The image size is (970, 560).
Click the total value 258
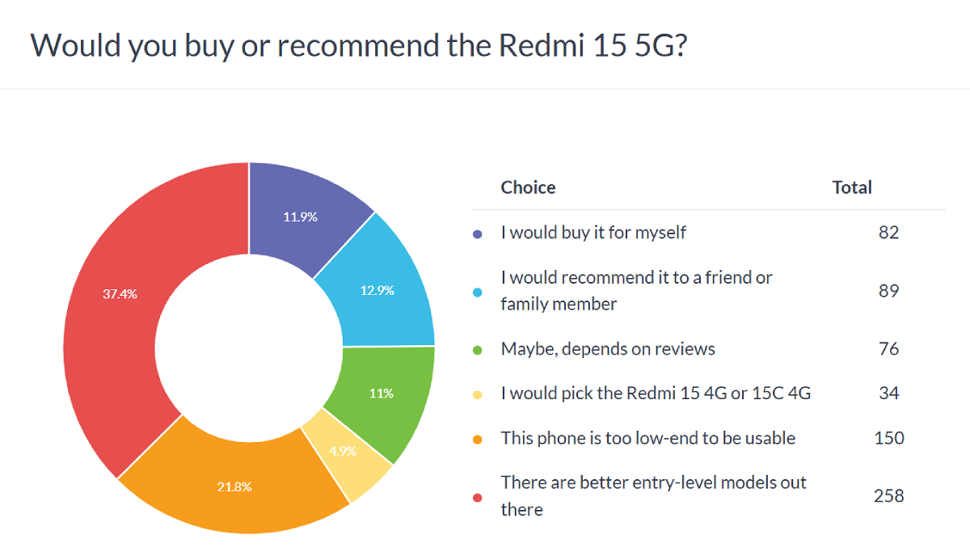(888, 495)
